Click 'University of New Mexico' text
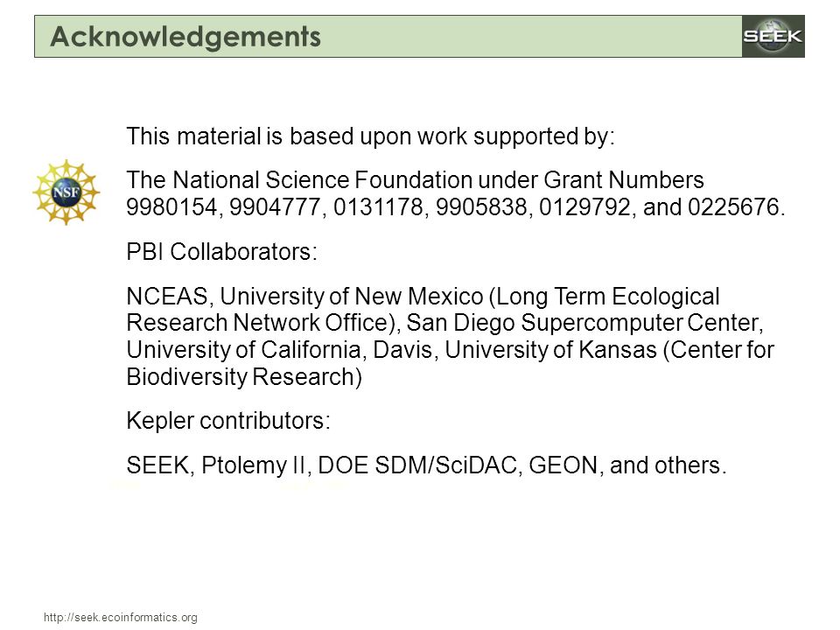Image resolution: width=840 pixels, height=630 pixels. coord(352,297)
